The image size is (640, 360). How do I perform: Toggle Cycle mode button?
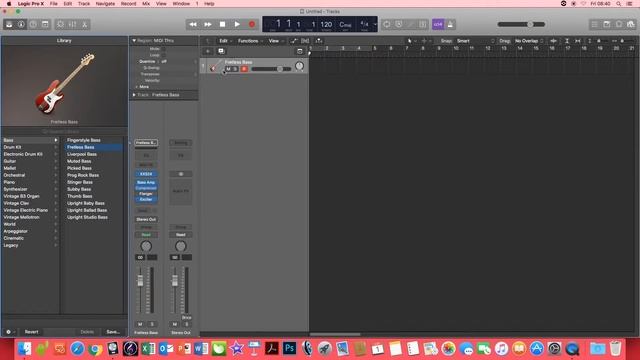point(387,24)
